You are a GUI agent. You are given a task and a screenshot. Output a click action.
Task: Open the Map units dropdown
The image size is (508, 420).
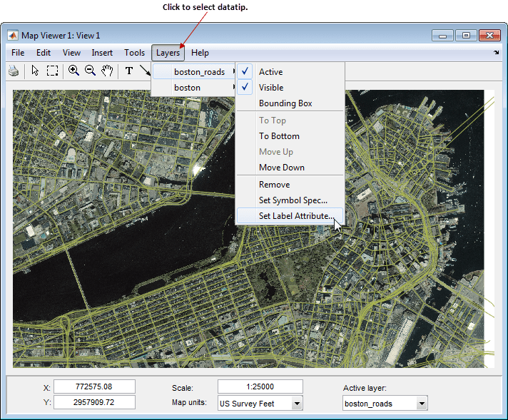click(x=297, y=404)
